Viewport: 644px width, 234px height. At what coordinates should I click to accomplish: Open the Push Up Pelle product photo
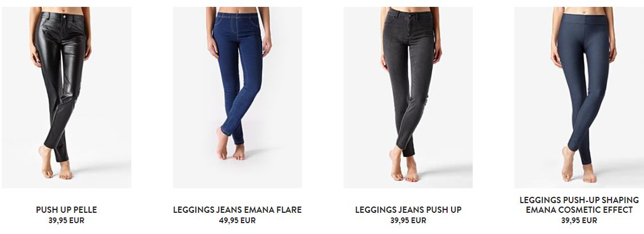pyautogui.click(x=66, y=97)
